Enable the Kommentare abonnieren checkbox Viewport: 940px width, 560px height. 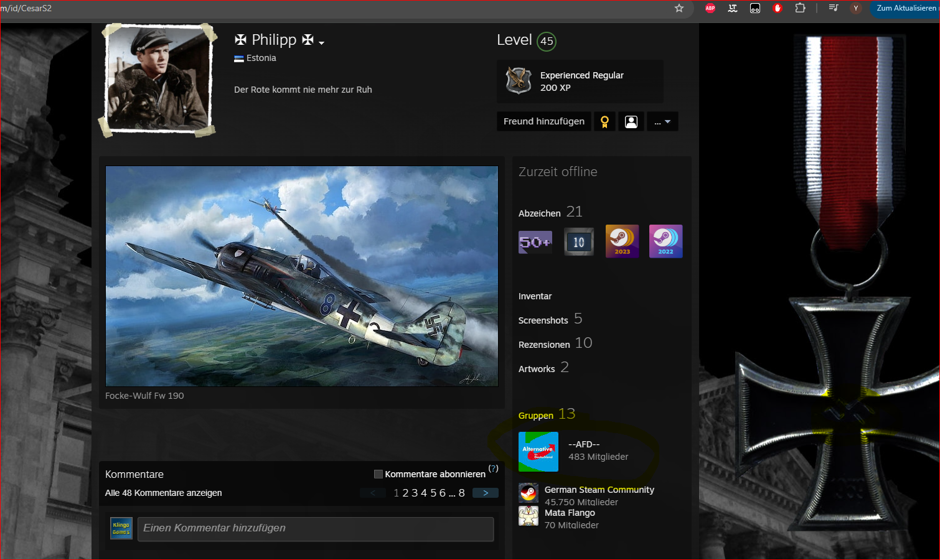[x=378, y=474]
